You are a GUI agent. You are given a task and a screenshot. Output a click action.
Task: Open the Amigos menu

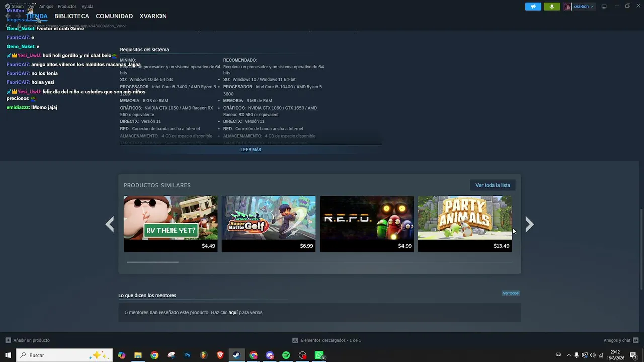pos(46,7)
